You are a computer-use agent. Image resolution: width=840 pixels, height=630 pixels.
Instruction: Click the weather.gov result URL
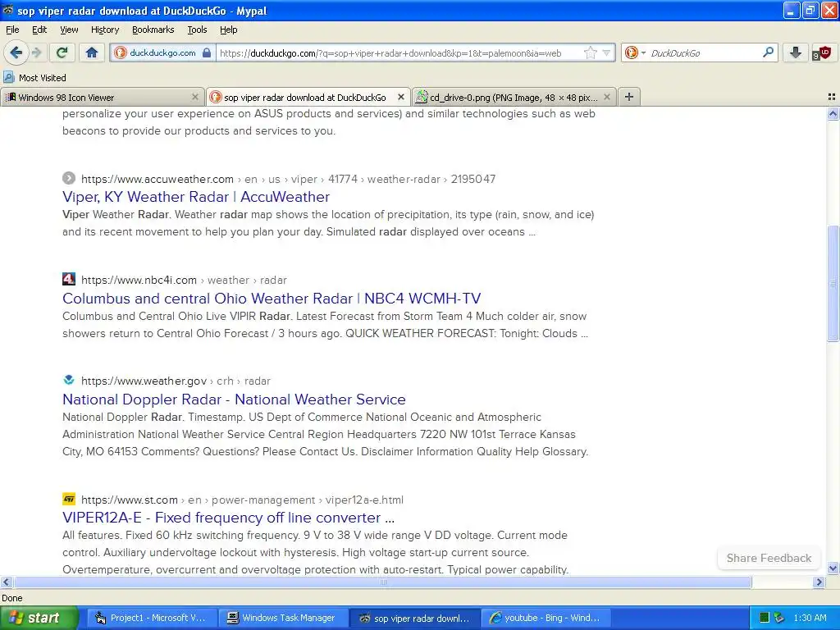(176, 381)
